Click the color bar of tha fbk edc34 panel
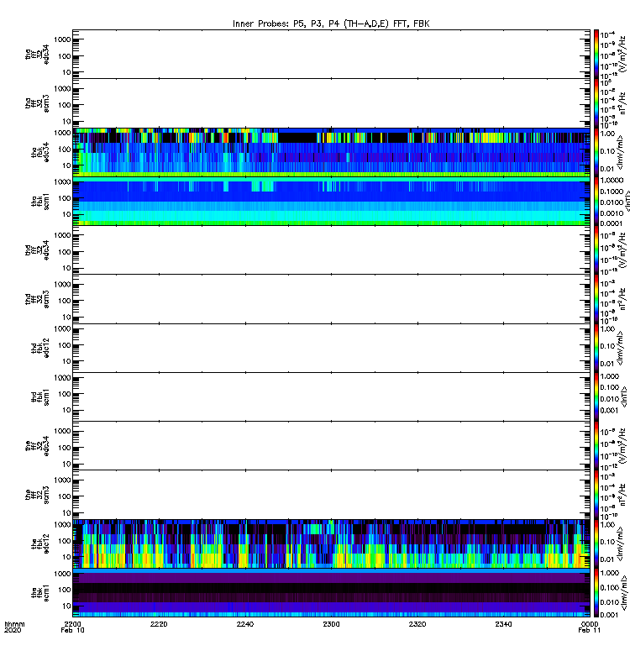 point(596,152)
